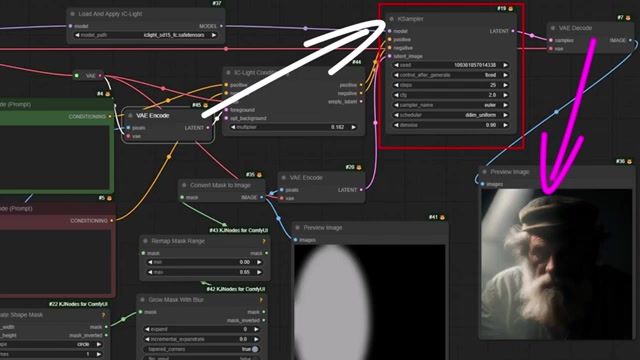Click the multiplier value 0.182 field
This screenshot has height=360, width=640.
(293, 127)
